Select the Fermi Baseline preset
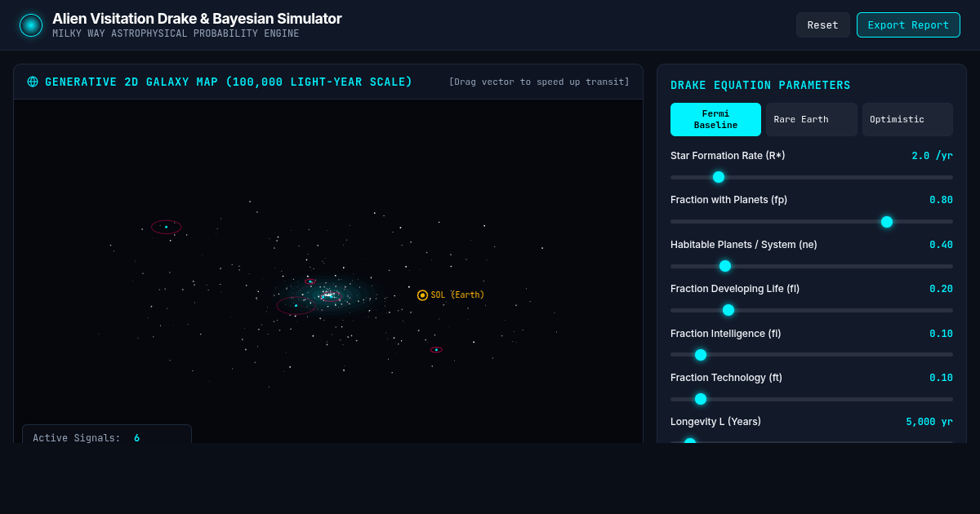Viewport: 980px width, 514px height. 715,119
